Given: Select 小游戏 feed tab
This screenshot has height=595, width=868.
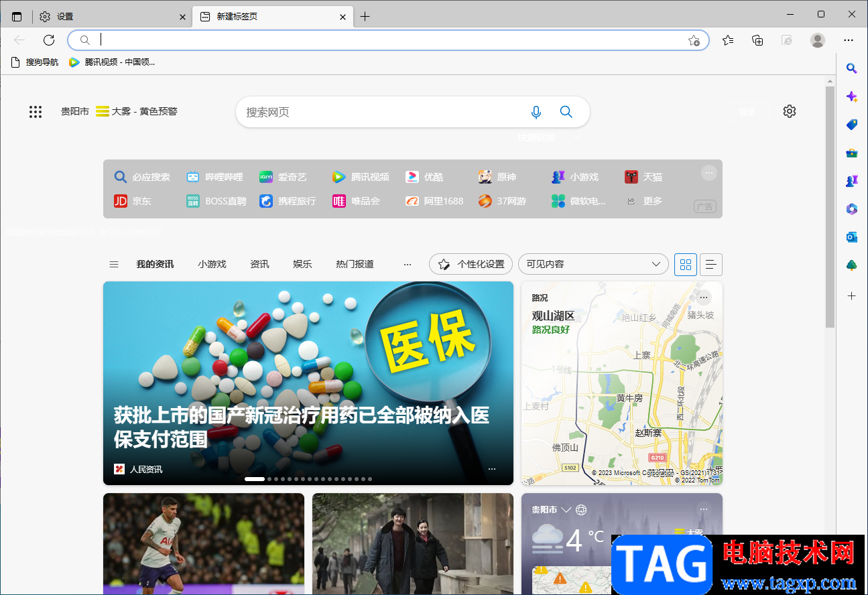Looking at the screenshot, I should [x=212, y=264].
